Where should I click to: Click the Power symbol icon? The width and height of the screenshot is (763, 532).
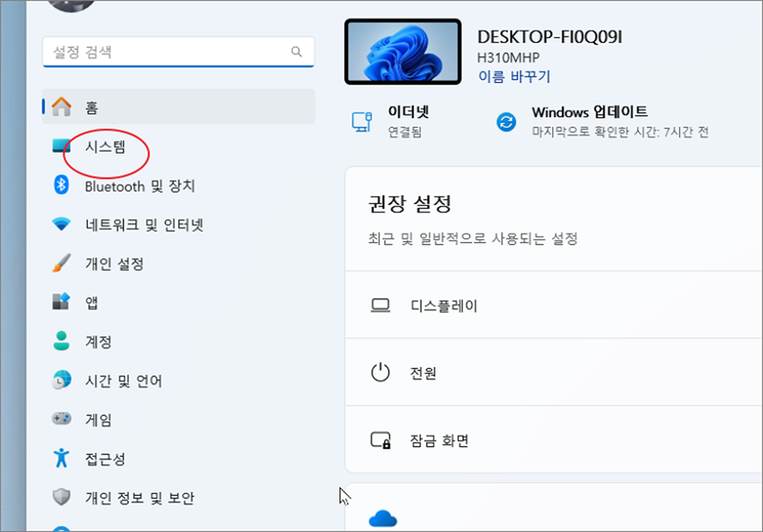click(380, 372)
